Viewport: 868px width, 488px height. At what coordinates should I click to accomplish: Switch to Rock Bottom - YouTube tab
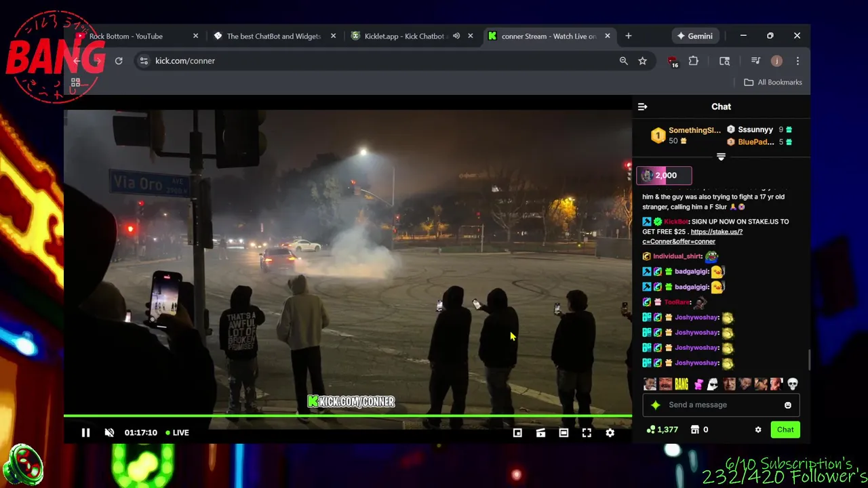click(136, 36)
